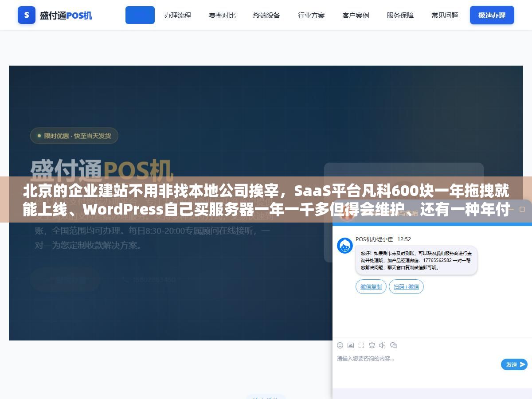Click the 扫码+微信 chat button
The width and height of the screenshot is (532, 399).
[x=406, y=287]
